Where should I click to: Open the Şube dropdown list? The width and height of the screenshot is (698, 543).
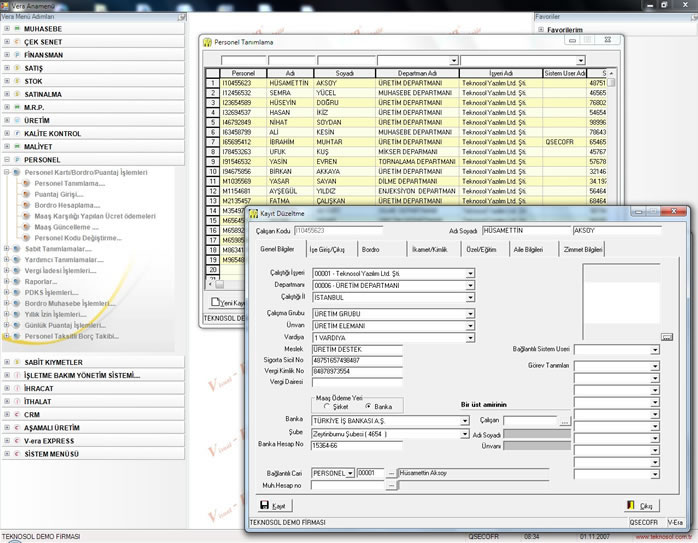pyautogui.click(x=465, y=434)
